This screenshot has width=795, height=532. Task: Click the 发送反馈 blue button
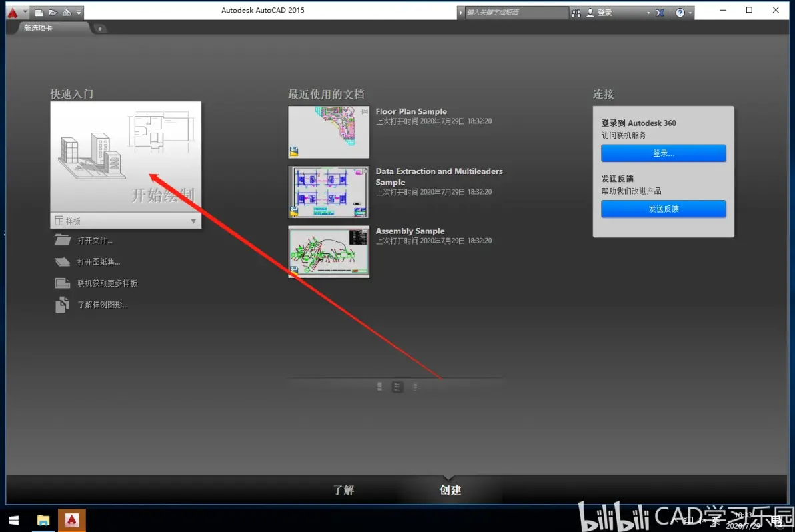pyautogui.click(x=663, y=209)
